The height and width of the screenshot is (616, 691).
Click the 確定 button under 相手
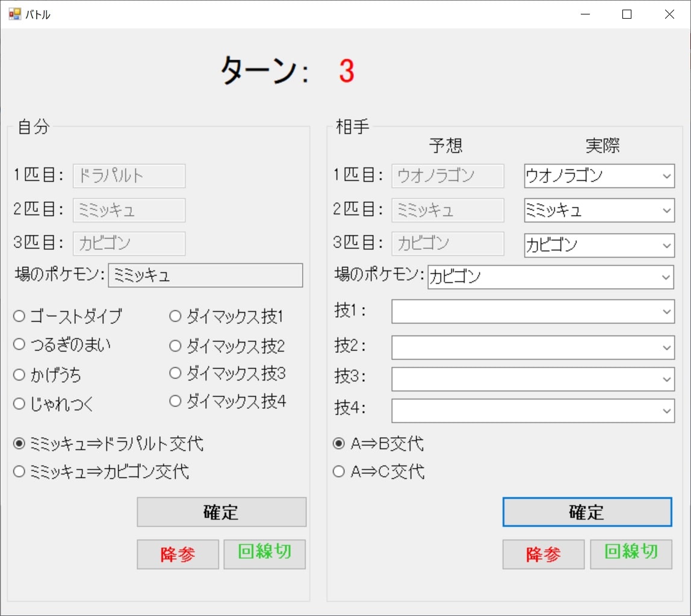click(587, 512)
